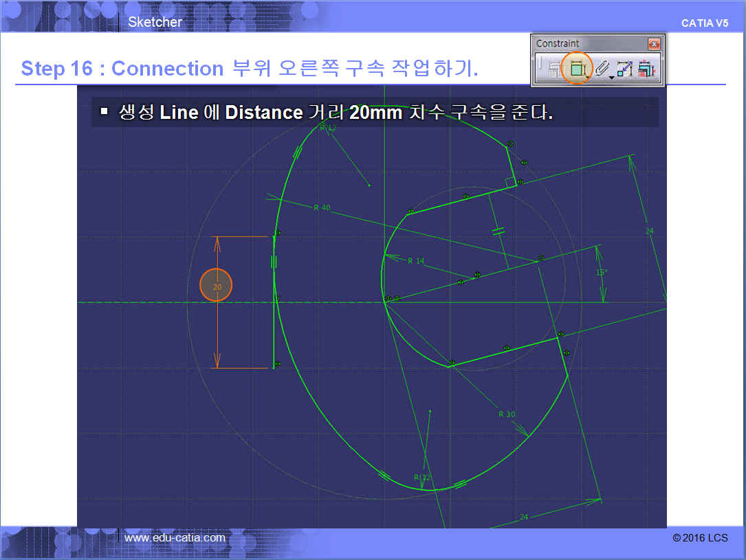Select the R 40 radius dimension

(321, 208)
